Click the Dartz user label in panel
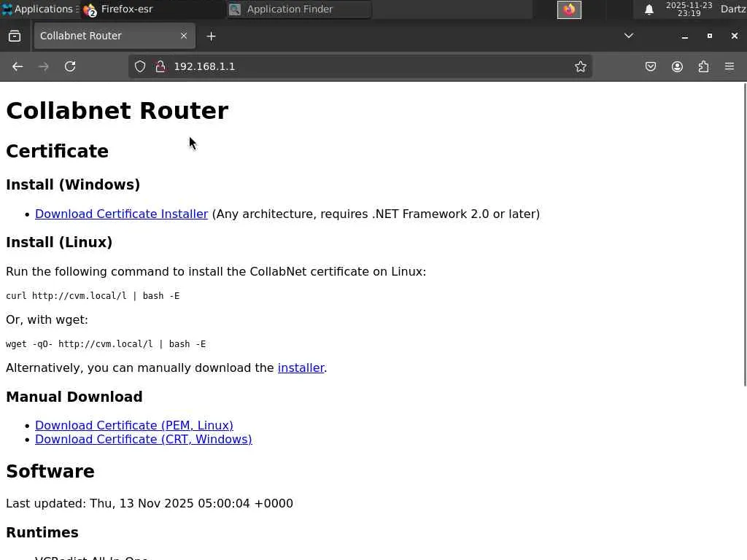Screen dimensions: 747x560 coord(733,9)
